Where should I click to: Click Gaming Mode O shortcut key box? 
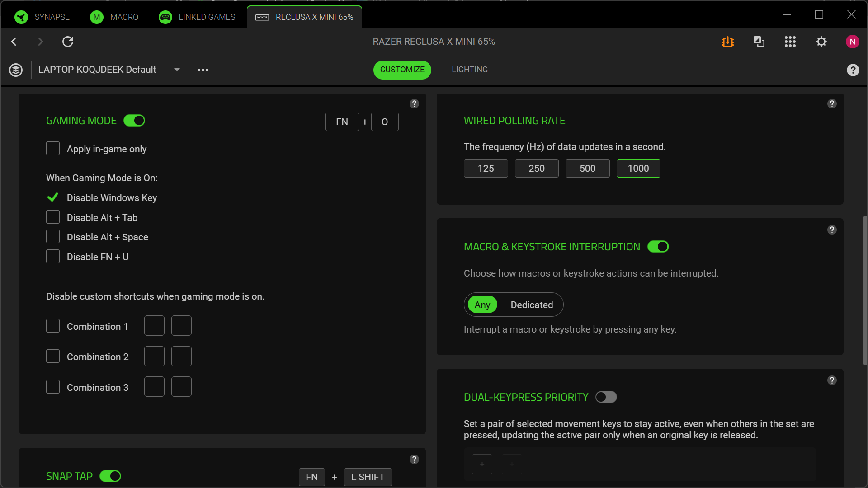point(385,122)
